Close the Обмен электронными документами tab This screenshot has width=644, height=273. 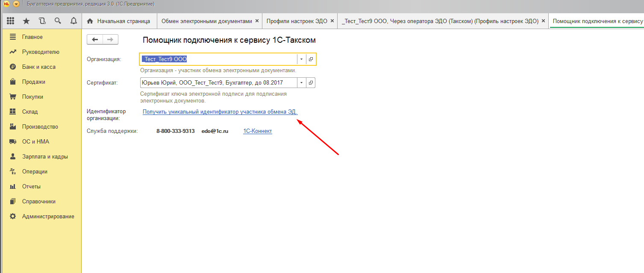click(x=257, y=21)
